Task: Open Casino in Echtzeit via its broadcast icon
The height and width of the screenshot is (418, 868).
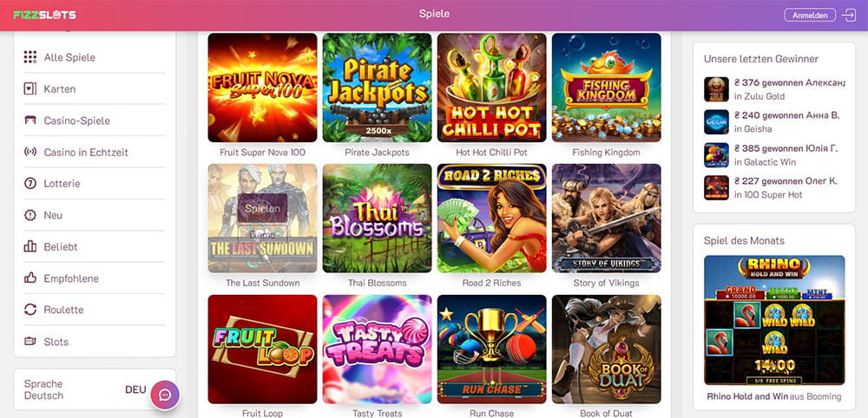Action: 30,152
